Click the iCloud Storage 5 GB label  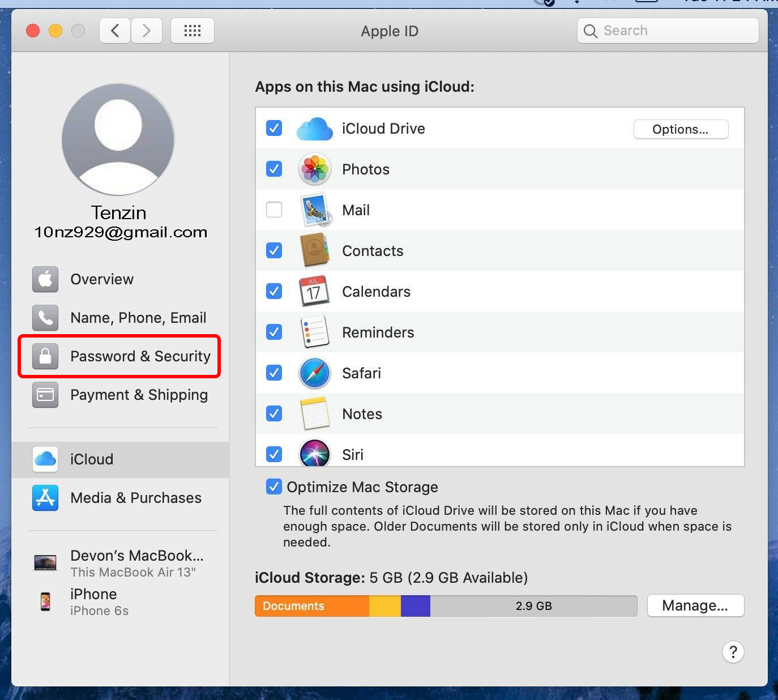tap(391, 578)
